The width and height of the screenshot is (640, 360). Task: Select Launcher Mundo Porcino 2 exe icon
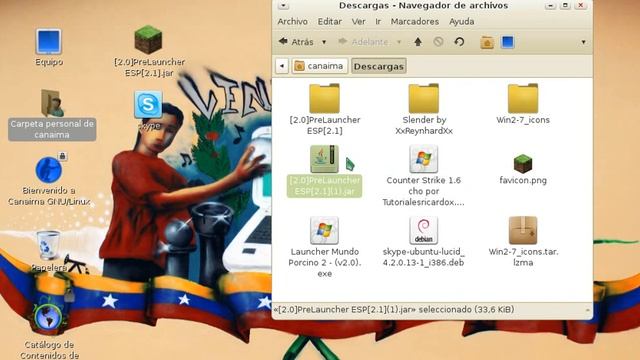pyautogui.click(x=324, y=230)
